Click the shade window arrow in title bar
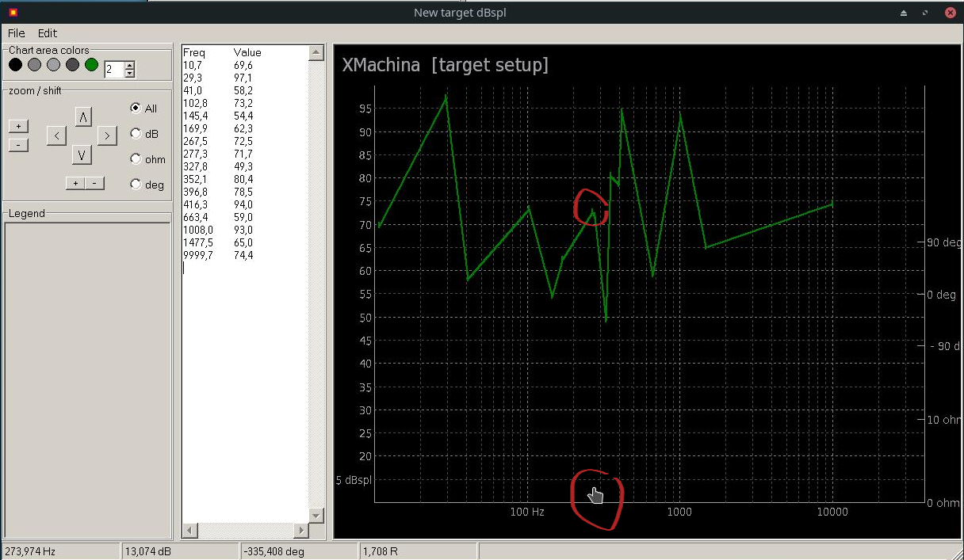 [903, 13]
